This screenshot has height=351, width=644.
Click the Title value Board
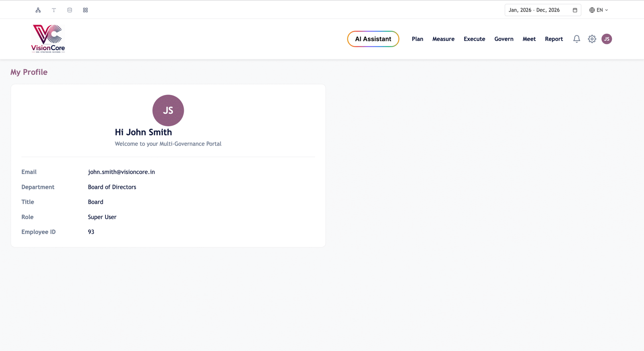pyautogui.click(x=95, y=202)
